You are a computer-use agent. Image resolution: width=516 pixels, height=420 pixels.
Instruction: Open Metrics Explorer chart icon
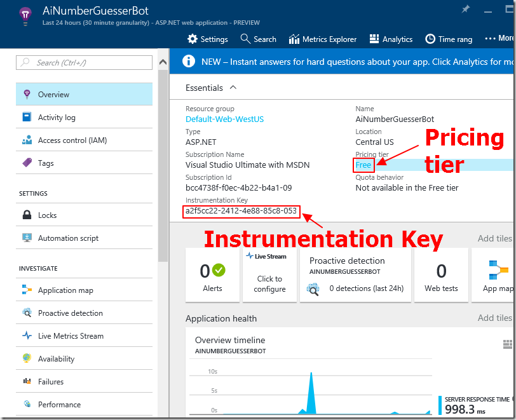tap(294, 39)
